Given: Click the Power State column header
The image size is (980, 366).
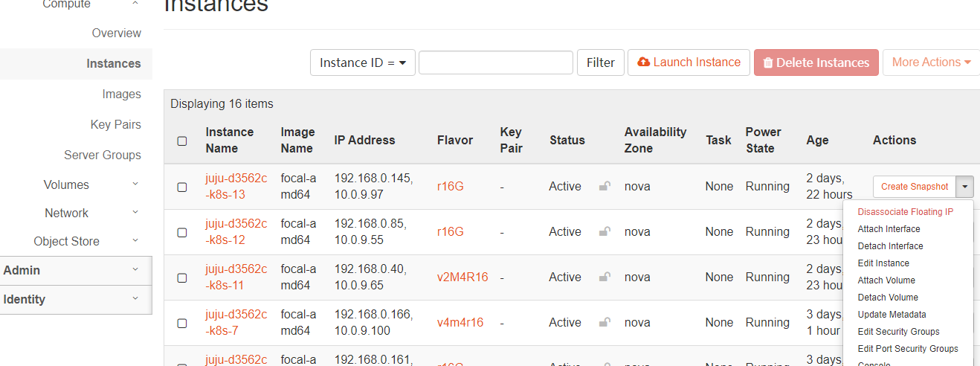Looking at the screenshot, I should (764, 140).
